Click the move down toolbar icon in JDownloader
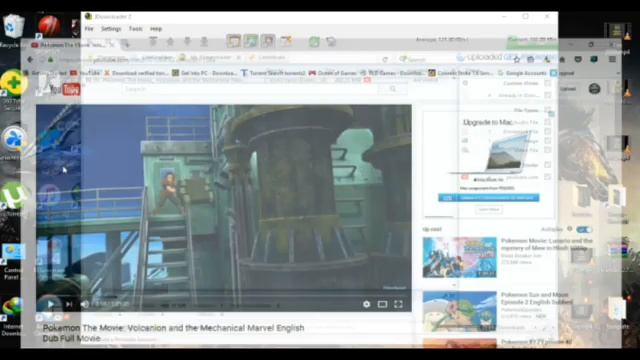 (x=187, y=41)
